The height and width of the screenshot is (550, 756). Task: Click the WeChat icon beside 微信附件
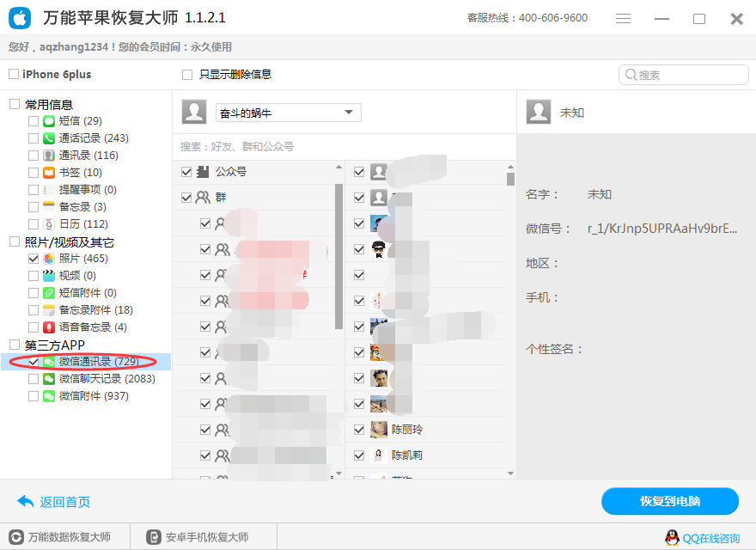[49, 396]
